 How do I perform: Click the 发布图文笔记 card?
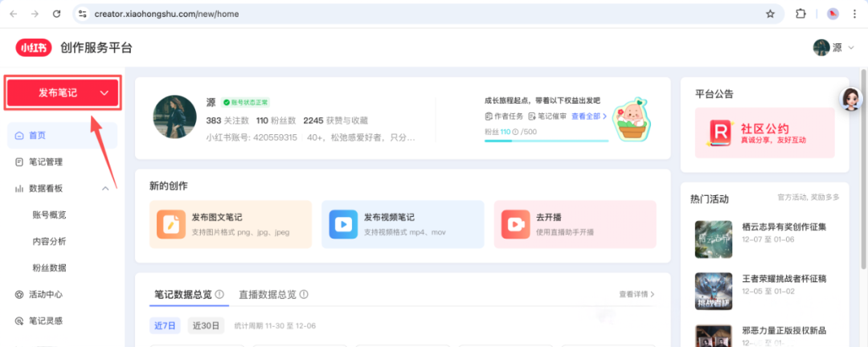coord(231,224)
